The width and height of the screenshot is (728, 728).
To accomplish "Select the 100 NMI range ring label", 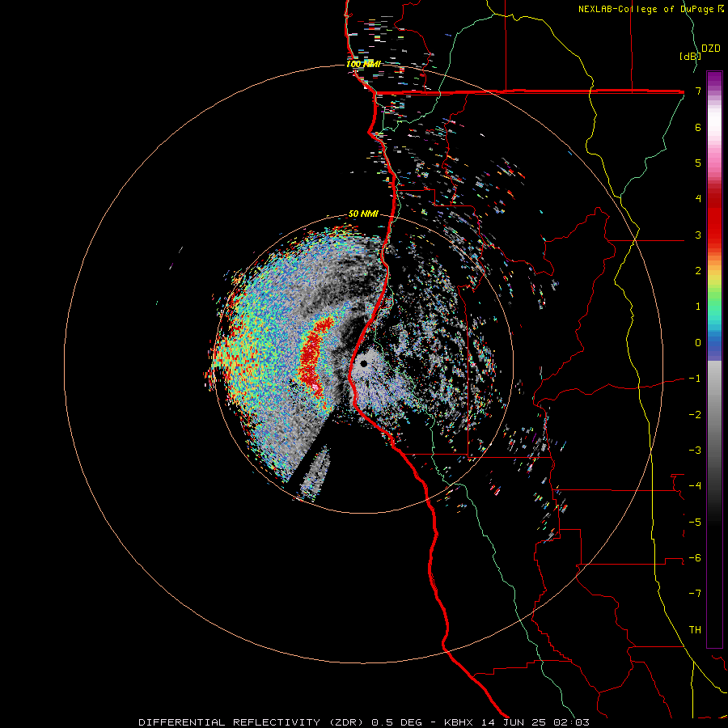I will (x=363, y=64).
